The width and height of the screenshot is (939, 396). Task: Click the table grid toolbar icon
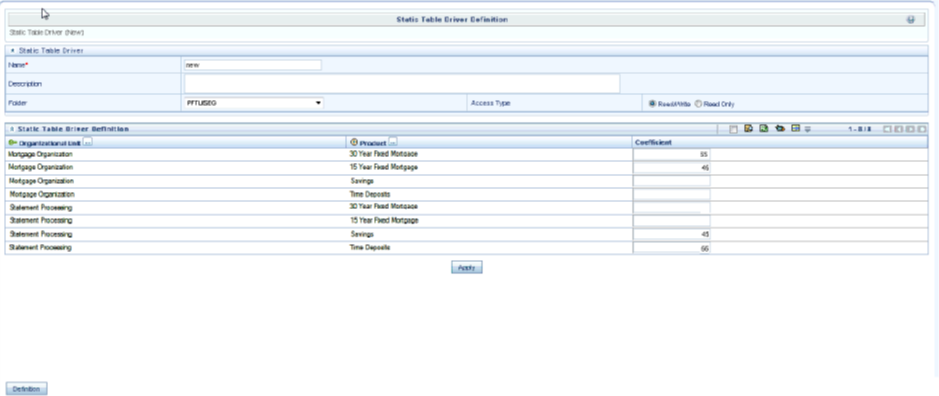(x=795, y=128)
